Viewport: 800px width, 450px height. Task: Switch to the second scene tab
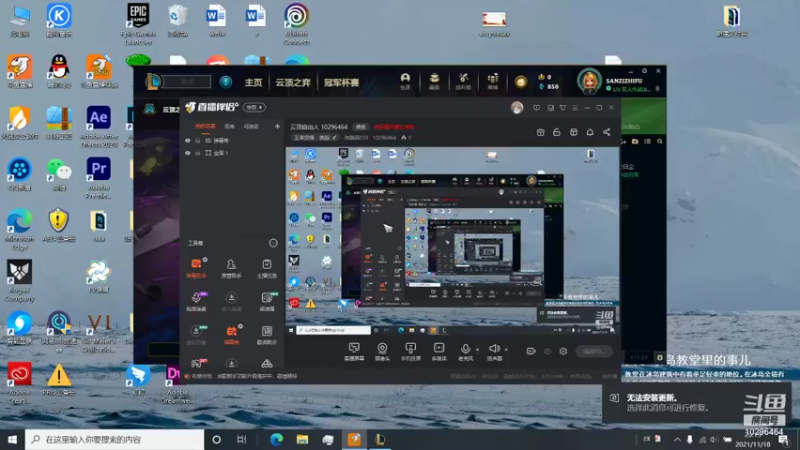[230, 126]
